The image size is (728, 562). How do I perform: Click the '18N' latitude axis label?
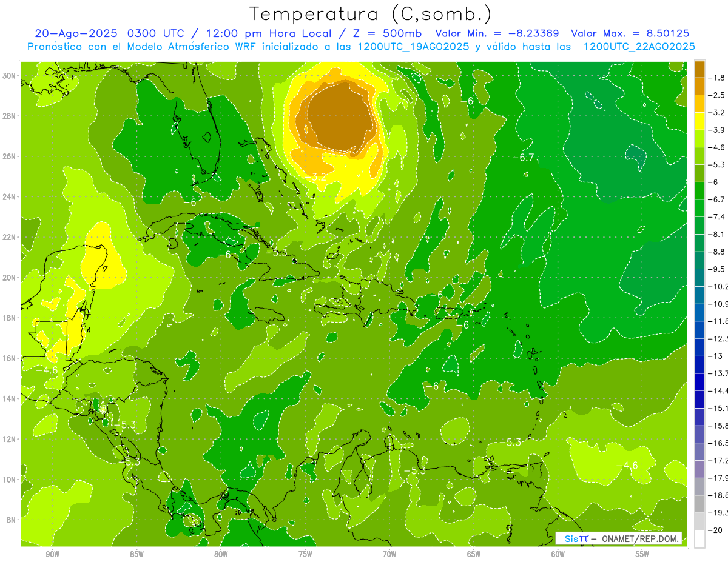pyautogui.click(x=9, y=318)
